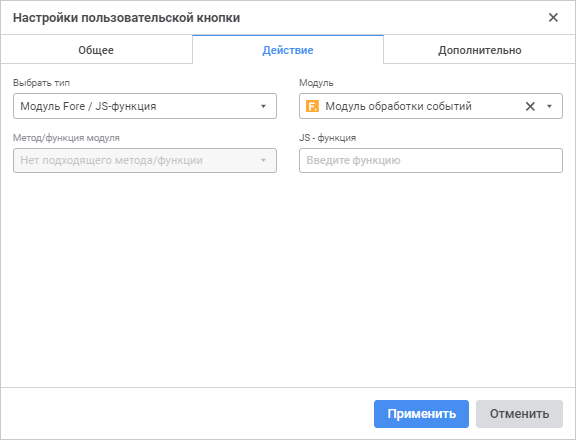Click the Настройки пользовательской кнопки title
The height and width of the screenshot is (440, 576).
[127, 18]
